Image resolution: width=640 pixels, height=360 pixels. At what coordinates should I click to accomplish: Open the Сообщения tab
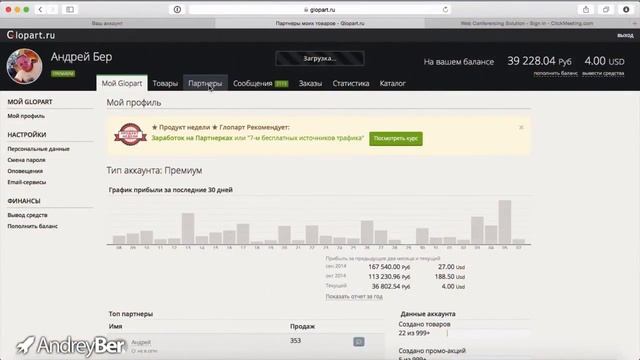253,83
